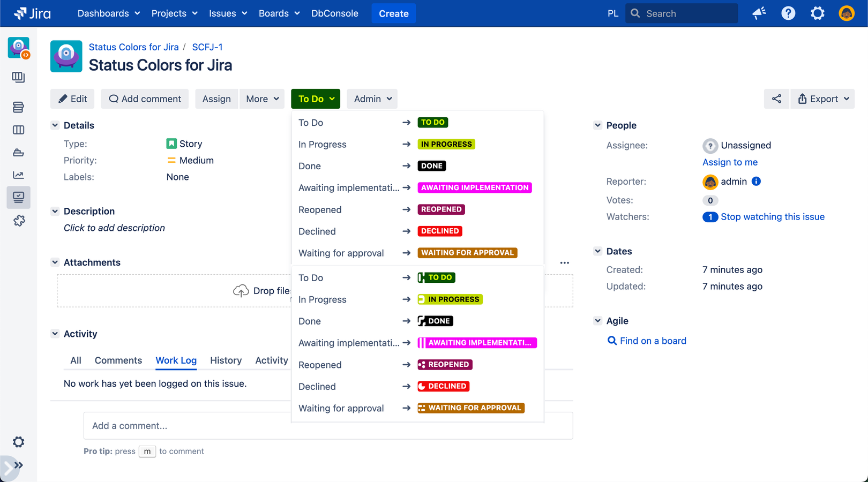Viewport: 868px width, 482px height.
Task: Click the Assign button
Action: click(x=216, y=99)
